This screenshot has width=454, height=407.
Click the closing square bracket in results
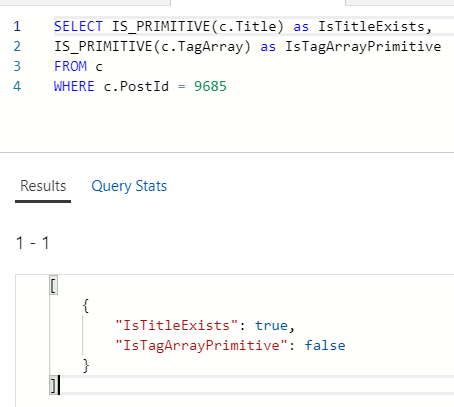(x=53, y=386)
